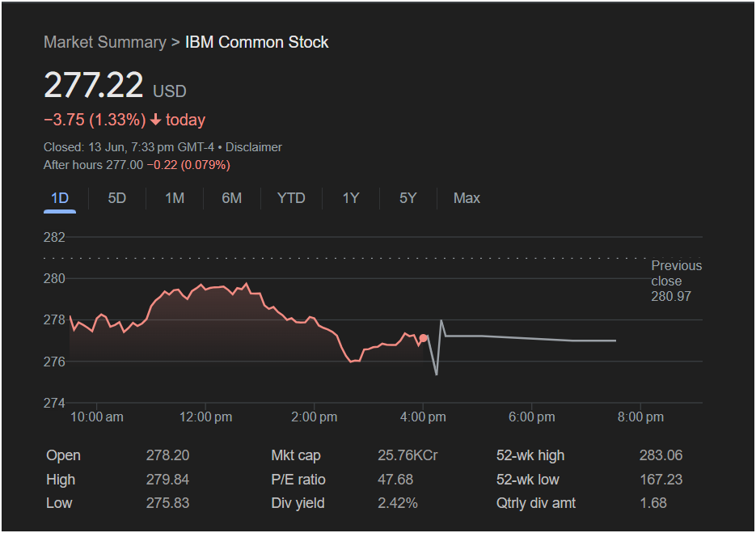
Task: Click the Mkt cap value 25.76KCr
Action: click(x=408, y=455)
